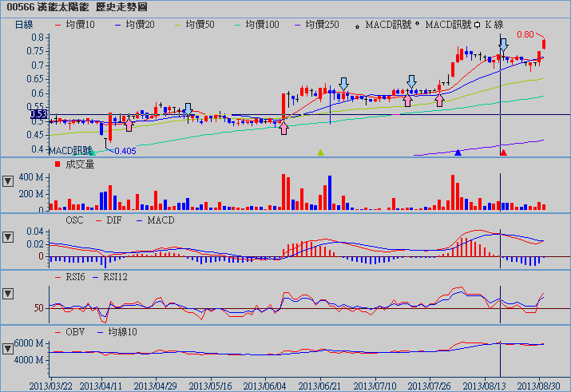
Task: Click the leftmost pink buy-signal arrow
Action: pyautogui.click(x=129, y=124)
